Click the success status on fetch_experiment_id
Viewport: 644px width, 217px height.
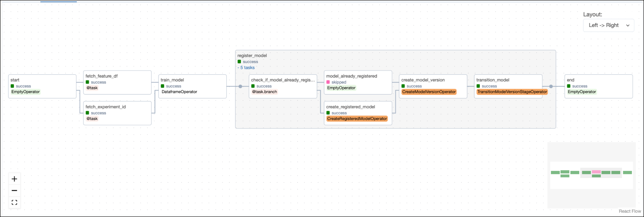point(88,113)
